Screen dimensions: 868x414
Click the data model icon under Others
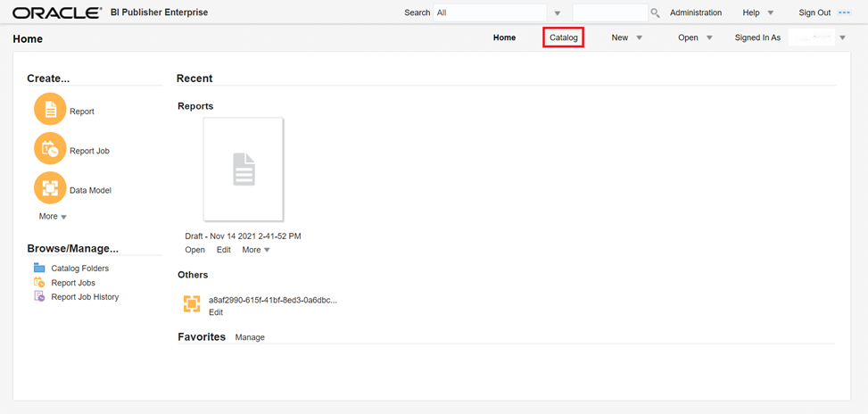pyautogui.click(x=192, y=304)
